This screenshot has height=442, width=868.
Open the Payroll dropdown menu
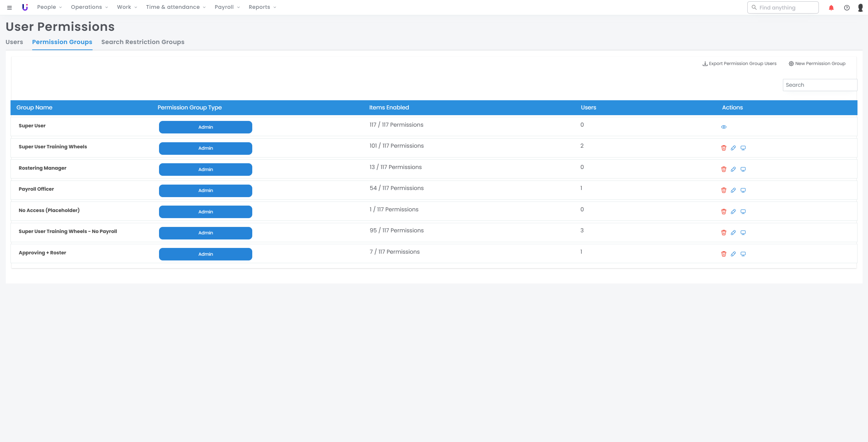tap(227, 7)
